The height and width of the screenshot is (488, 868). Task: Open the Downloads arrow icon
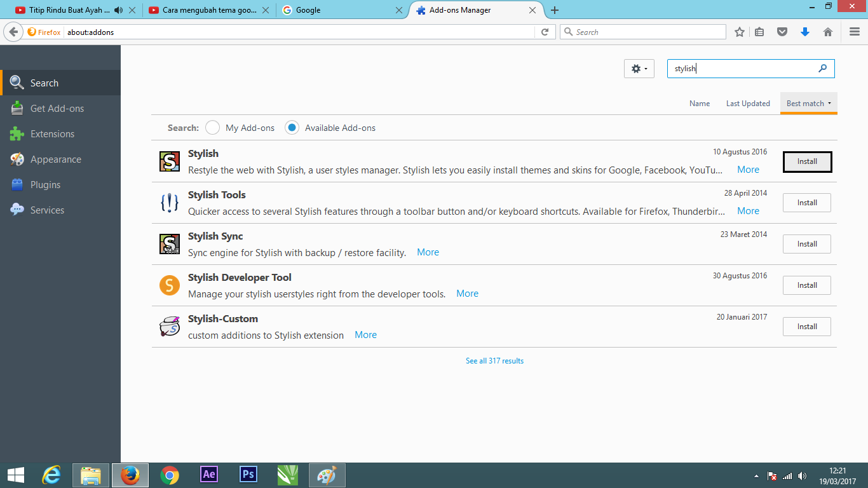[x=805, y=32]
